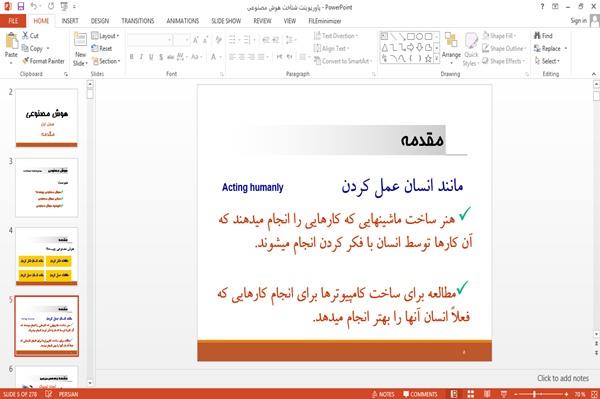This screenshot has height=399, width=600.
Task: Click zoom in plus button
Action: point(566,394)
